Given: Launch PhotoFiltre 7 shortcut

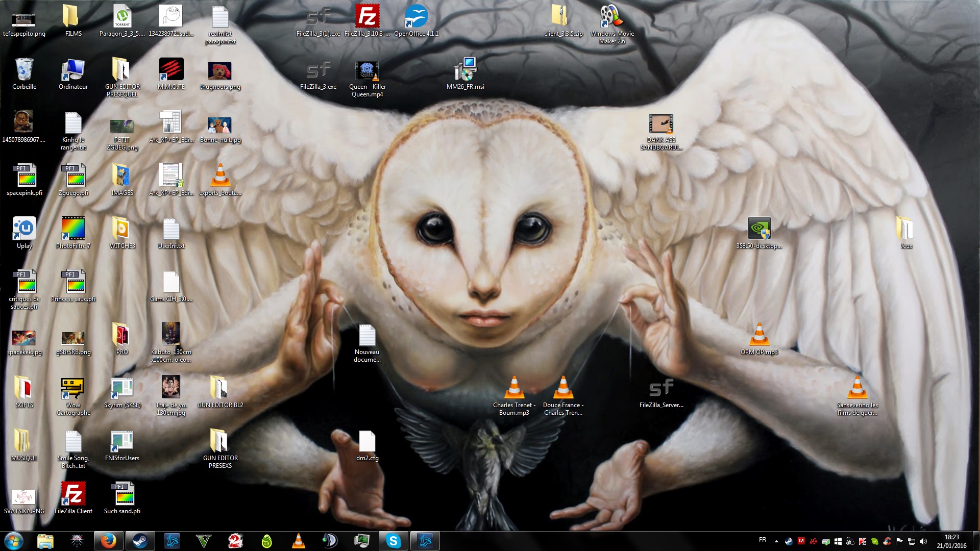Looking at the screenshot, I should tap(73, 233).
